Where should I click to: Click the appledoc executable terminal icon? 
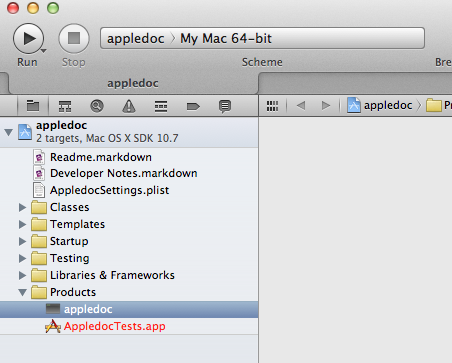point(53,309)
